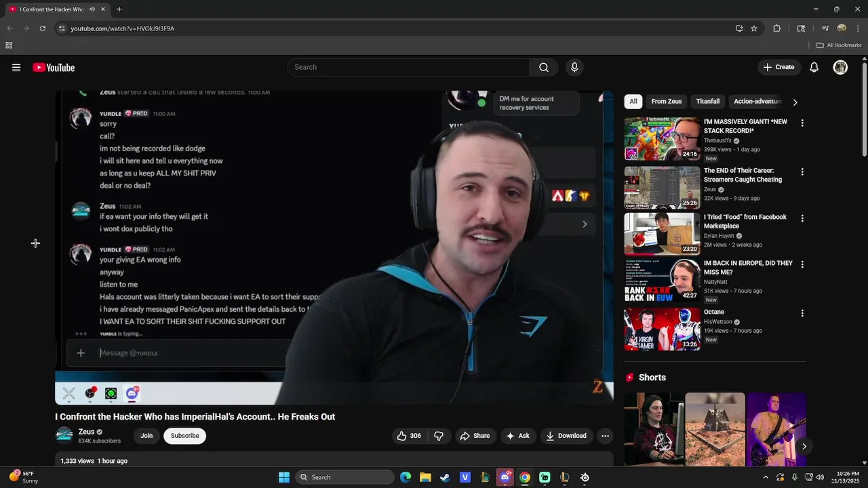This screenshot has width=868, height=488.
Task: Open options for The END of Their Career
Action: coord(802,172)
